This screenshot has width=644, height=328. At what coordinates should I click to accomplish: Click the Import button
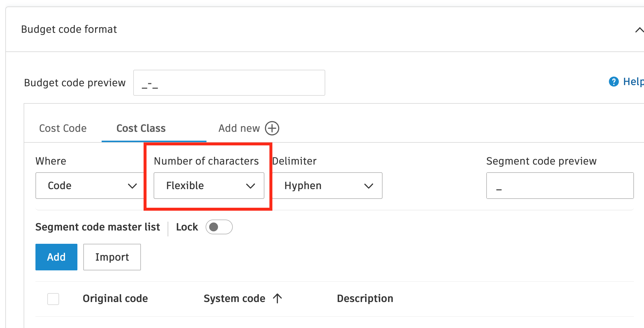112,257
